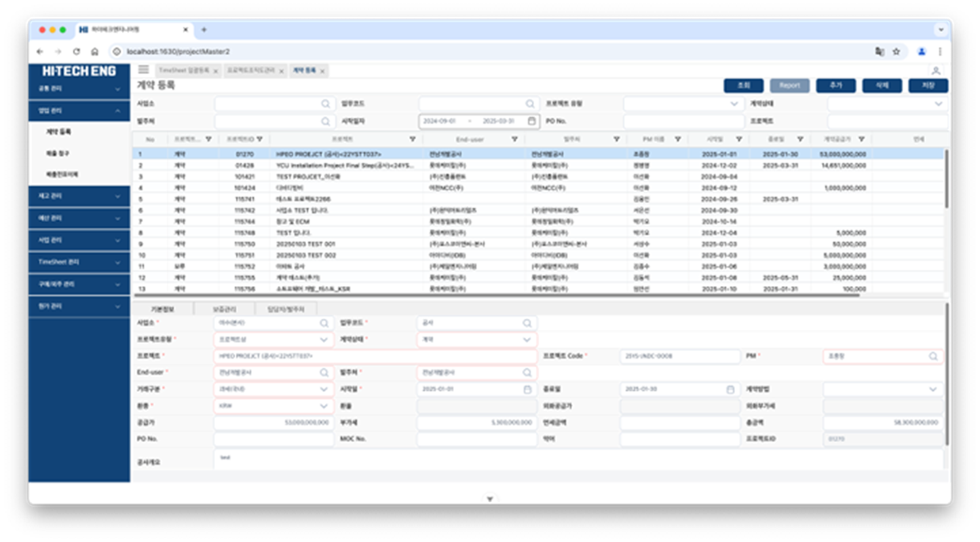Click the PM field search magnifier icon
The image size is (980, 542).
point(933,356)
